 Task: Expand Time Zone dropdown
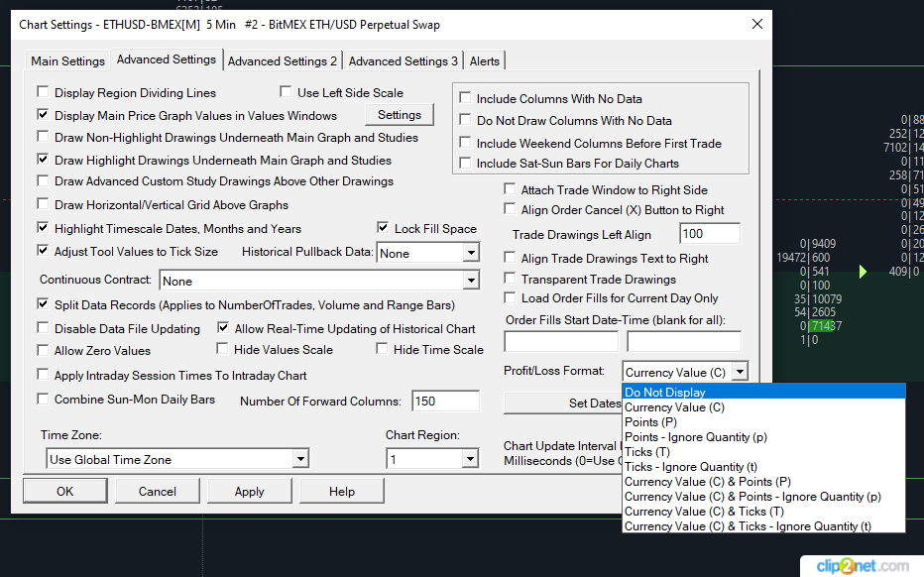tap(300, 459)
